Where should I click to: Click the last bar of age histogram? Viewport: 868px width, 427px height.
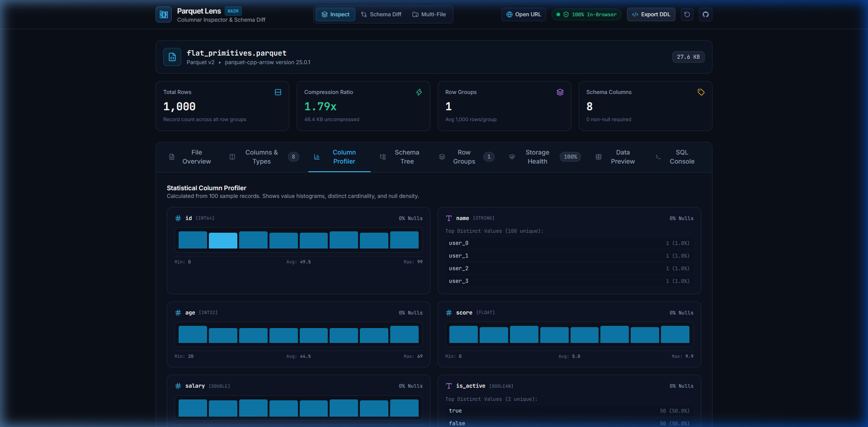pyautogui.click(x=404, y=334)
